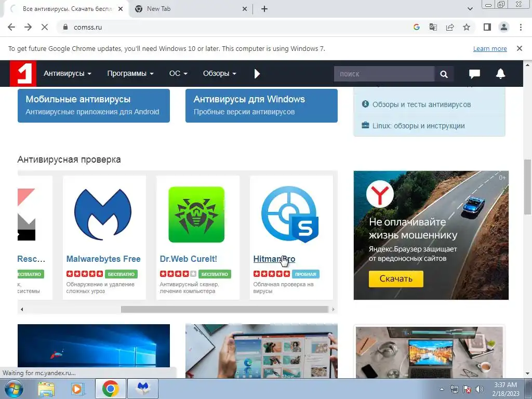Open Malwarebytes taskbar icon

point(143,389)
